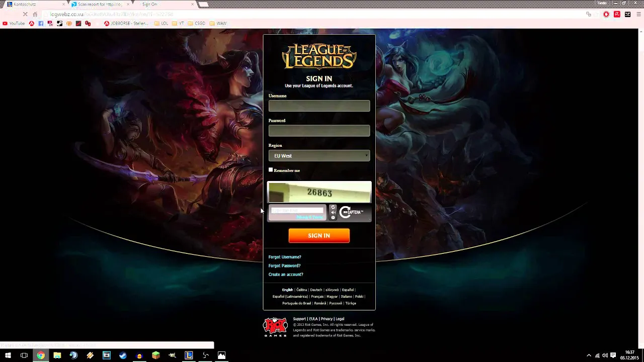Image resolution: width=644 pixels, height=362 pixels.
Task: Open League of Legends taskbar icon
Action: (x=189, y=355)
